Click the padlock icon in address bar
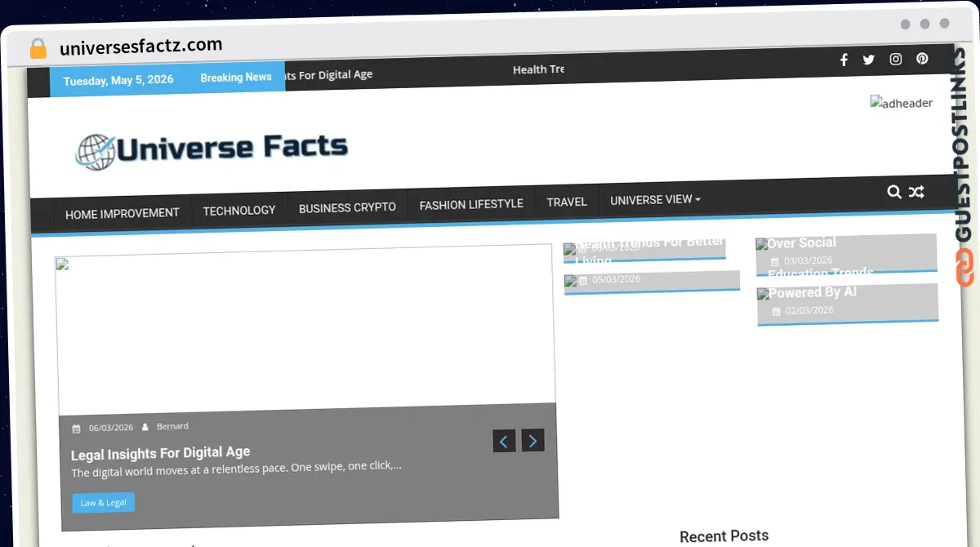The image size is (980, 547). tap(38, 48)
